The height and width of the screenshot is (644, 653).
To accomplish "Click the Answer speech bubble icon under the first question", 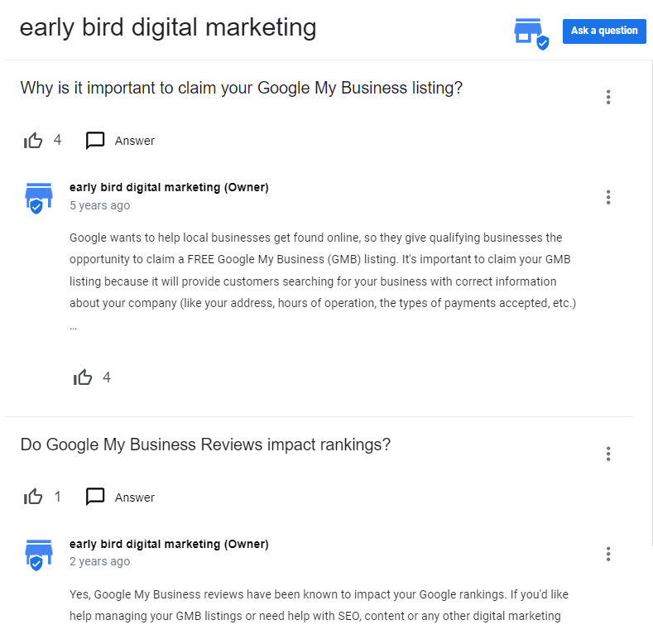I will point(95,141).
